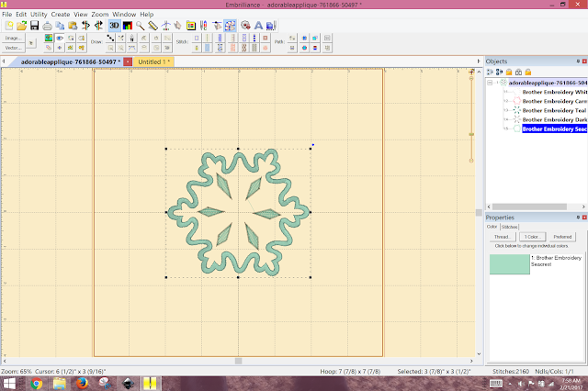Select the adorableapplique-761866 root object
The width and height of the screenshot is (588, 391).
click(x=548, y=83)
